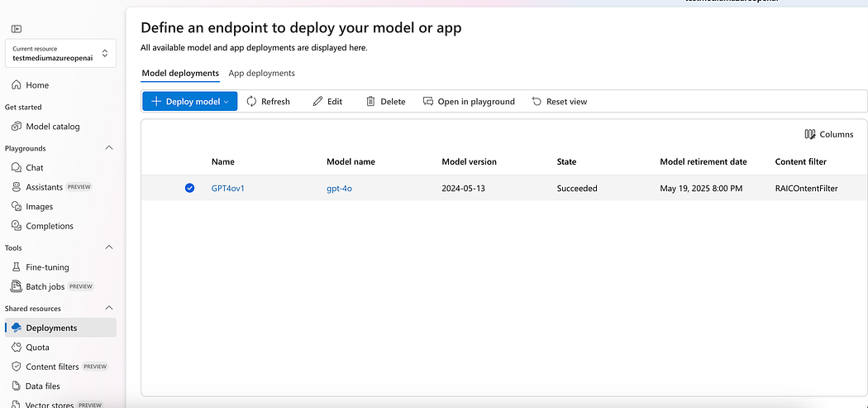Screen dimensions: 868x408
Task: Sort by Content filter column header
Action: click(x=801, y=162)
